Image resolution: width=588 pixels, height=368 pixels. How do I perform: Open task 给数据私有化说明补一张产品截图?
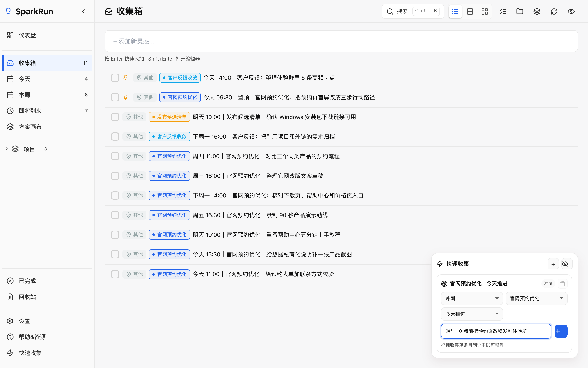point(272,254)
